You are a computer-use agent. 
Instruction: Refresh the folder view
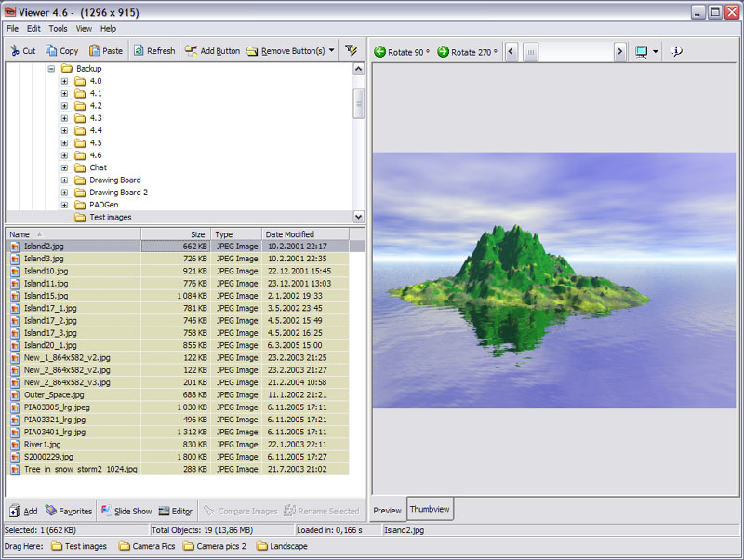(x=153, y=50)
